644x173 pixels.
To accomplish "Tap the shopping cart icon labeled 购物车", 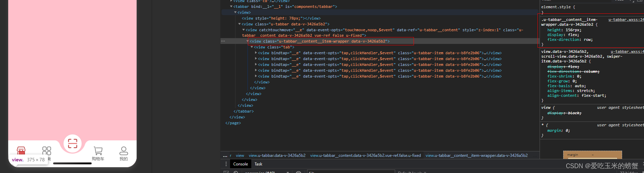I will 98,151.
